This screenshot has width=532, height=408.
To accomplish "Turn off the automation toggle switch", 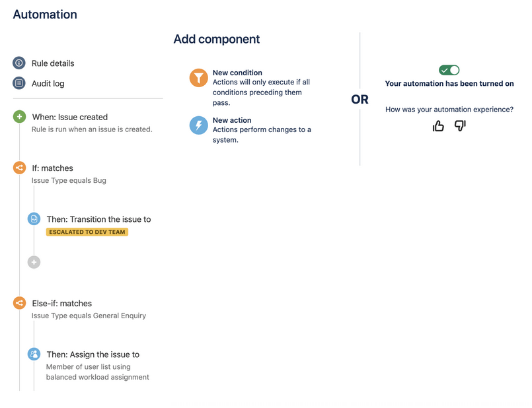I will pos(449,70).
